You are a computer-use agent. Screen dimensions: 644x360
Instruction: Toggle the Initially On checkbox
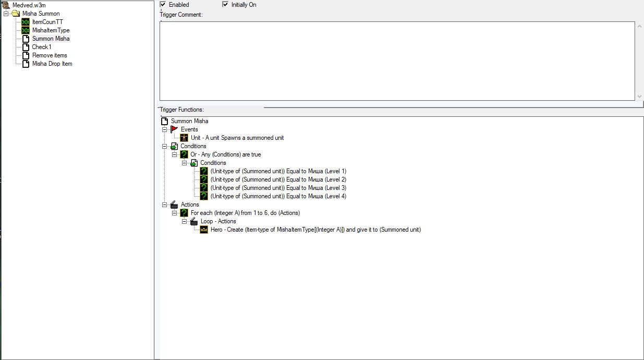(x=225, y=5)
